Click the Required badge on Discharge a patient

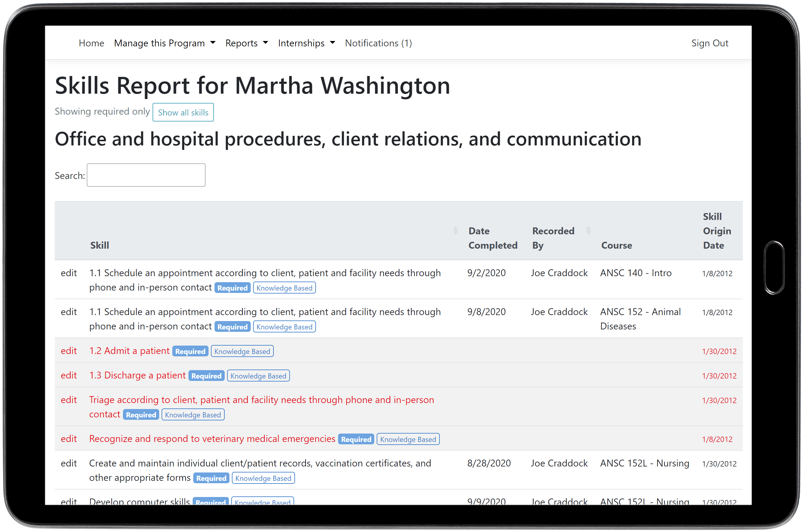click(x=206, y=376)
